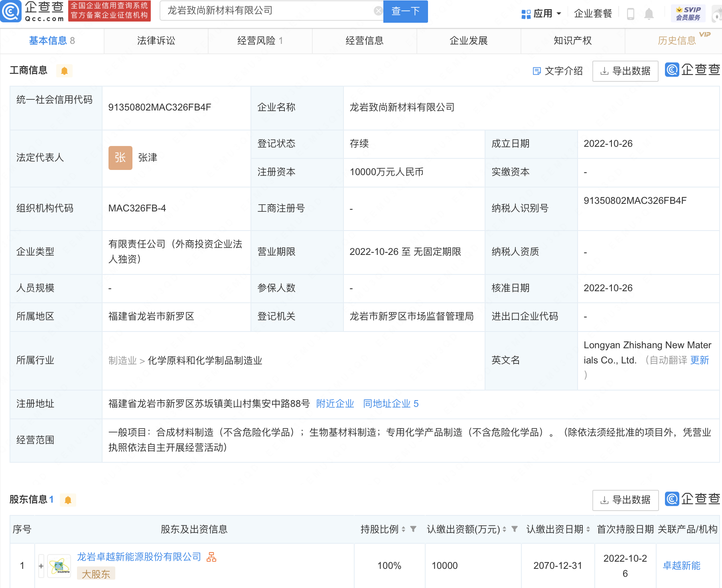Screen dimensions: 722x588
Task: Clear the search field with the X icon
Action: coord(378,11)
